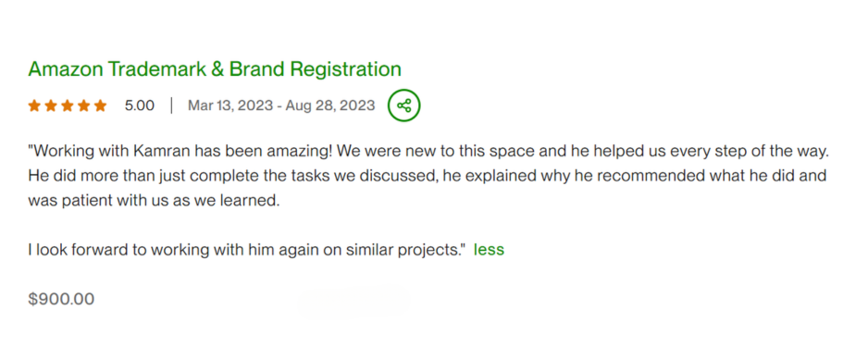The height and width of the screenshot is (347, 868).
Task: Click the third orange rating star
Action: [x=68, y=105]
